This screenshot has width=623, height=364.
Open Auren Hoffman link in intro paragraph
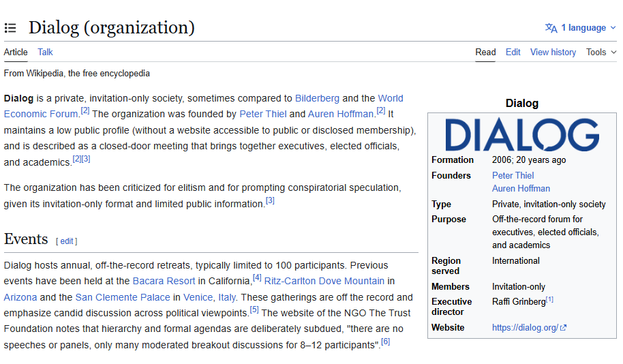[x=341, y=114]
